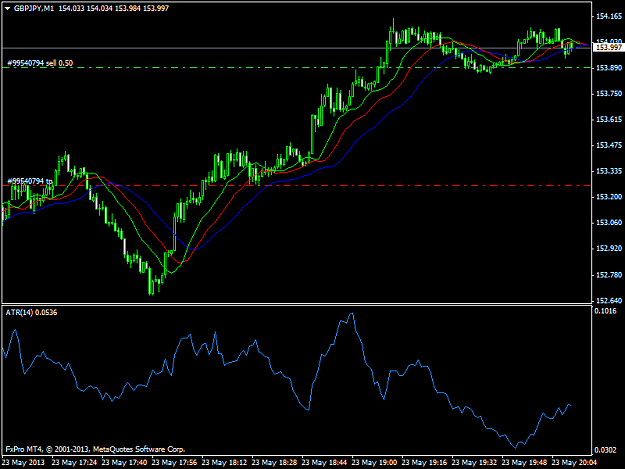This screenshot has width=625, height=469.
Task: Click the 23 May 19:16 time label
Action: (x=425, y=462)
